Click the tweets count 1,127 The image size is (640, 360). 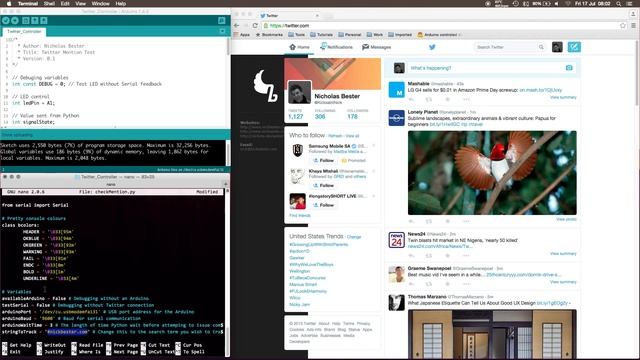(296, 117)
